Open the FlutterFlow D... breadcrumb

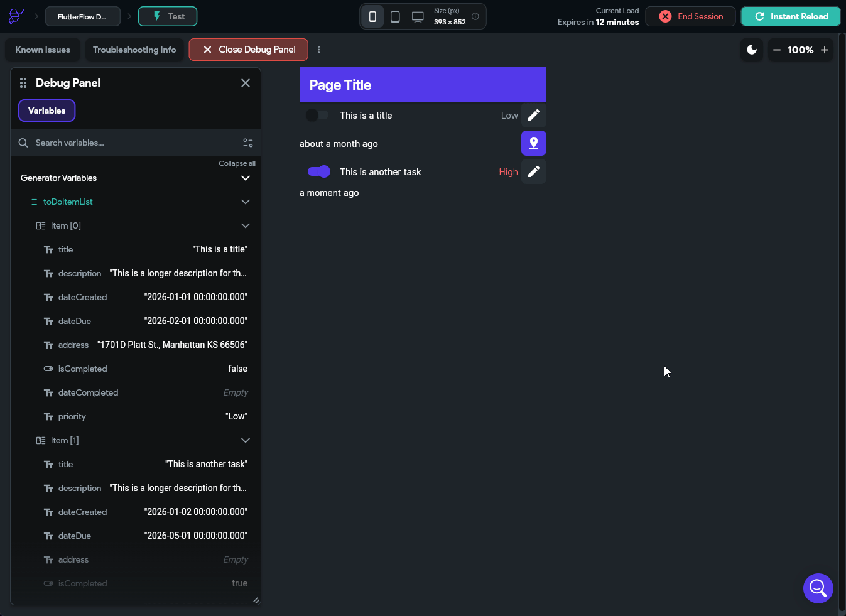tap(82, 16)
